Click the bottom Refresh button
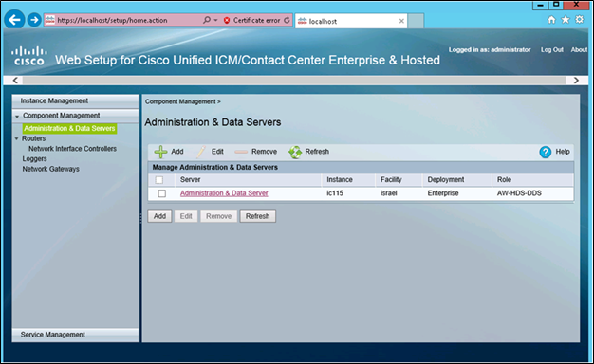Image resolution: width=594 pixels, height=364 pixels. [257, 216]
